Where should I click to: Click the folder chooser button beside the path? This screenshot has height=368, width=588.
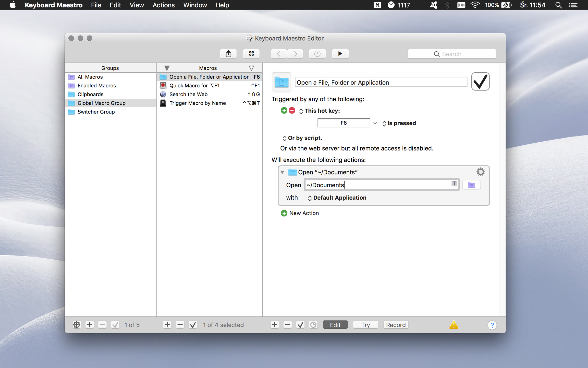(471, 185)
